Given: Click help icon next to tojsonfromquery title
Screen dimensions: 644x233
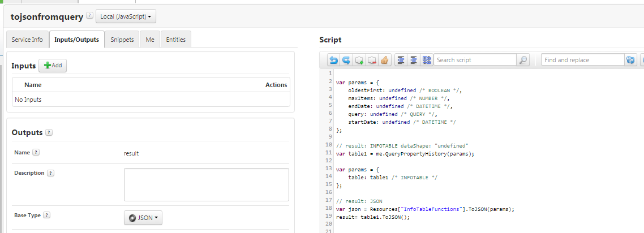Looking at the screenshot, I should click(90, 16).
